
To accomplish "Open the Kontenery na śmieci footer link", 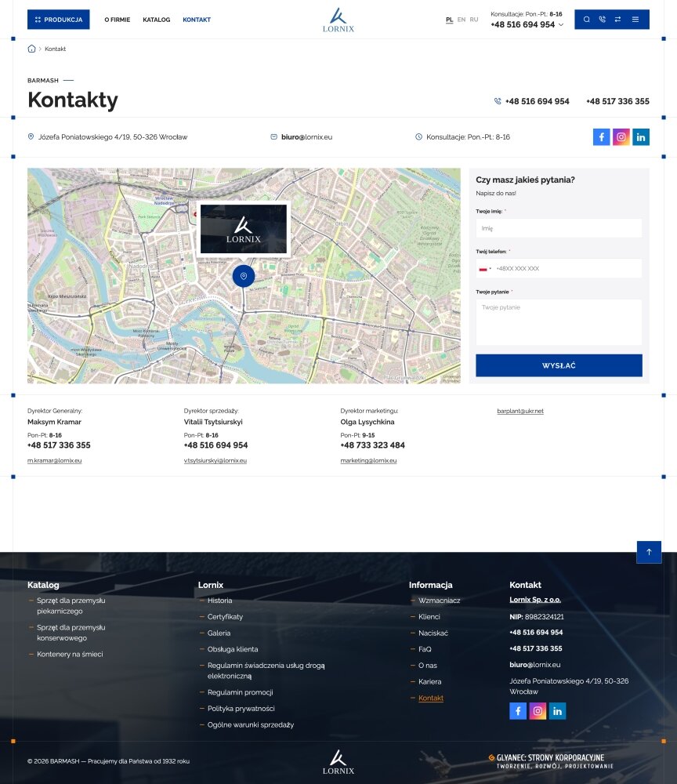I will point(70,654).
